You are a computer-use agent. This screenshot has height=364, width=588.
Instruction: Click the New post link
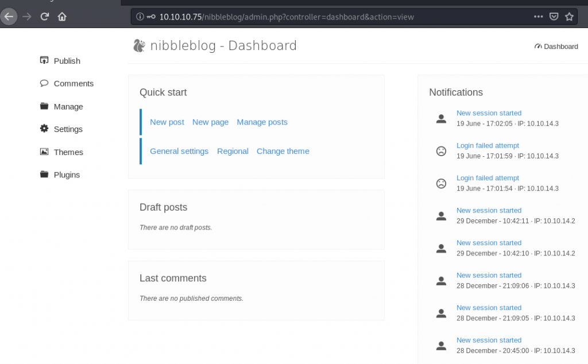coord(167,122)
